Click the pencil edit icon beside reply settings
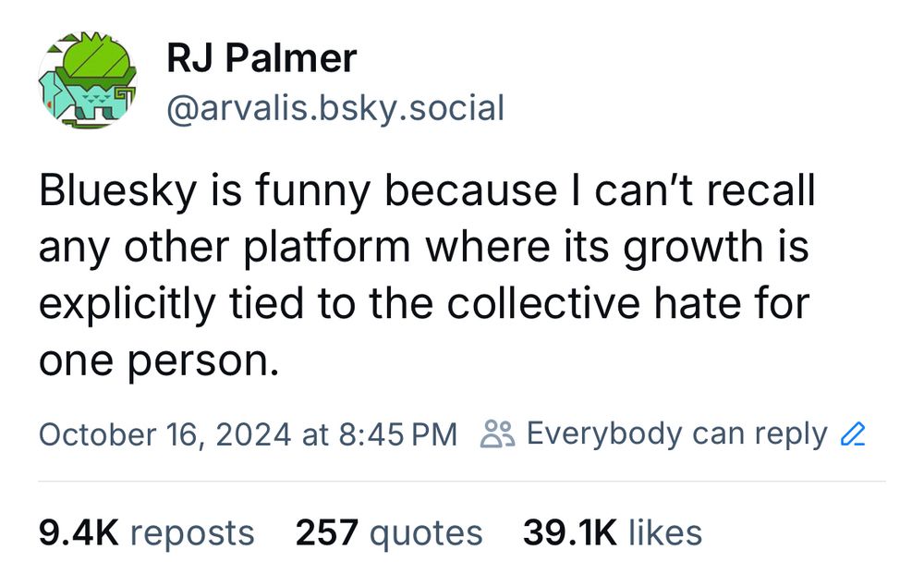This screenshot has width=924, height=574. tap(852, 435)
